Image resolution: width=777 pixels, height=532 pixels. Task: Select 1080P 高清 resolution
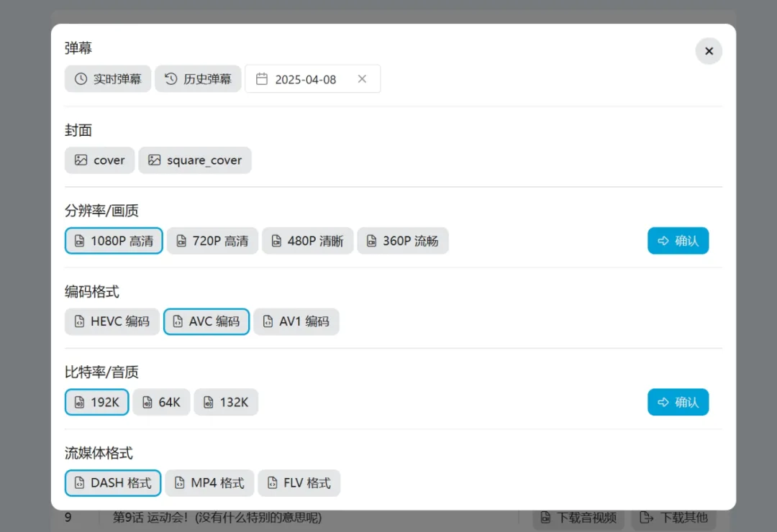pyautogui.click(x=114, y=241)
